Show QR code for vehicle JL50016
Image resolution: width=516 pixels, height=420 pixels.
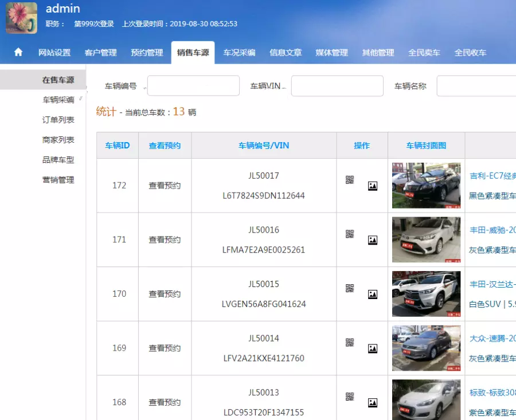pos(350,234)
